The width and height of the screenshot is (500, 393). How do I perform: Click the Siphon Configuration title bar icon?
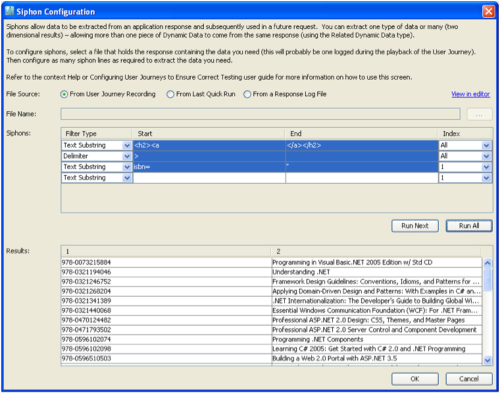[10, 11]
